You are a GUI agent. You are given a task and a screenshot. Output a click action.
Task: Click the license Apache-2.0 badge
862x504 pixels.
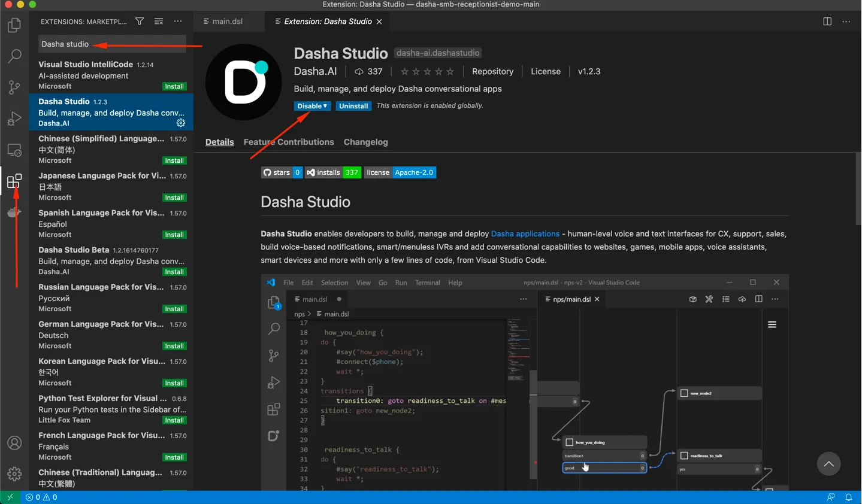(x=400, y=172)
